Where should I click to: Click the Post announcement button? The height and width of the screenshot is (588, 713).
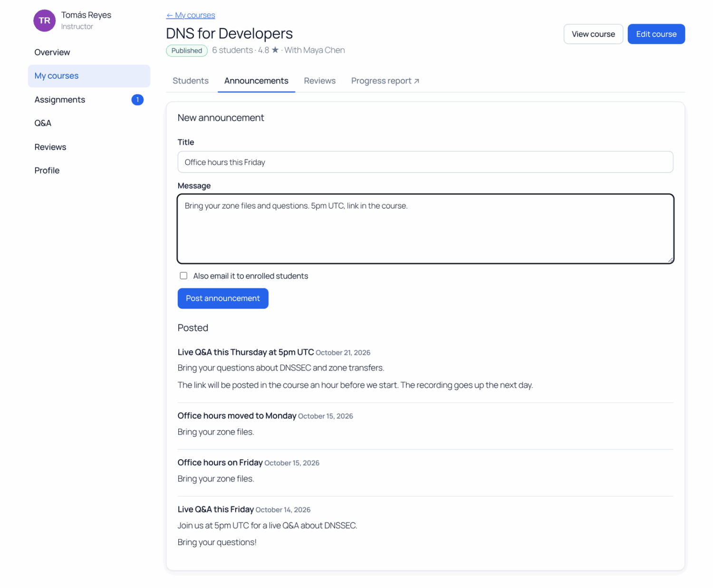tap(223, 299)
